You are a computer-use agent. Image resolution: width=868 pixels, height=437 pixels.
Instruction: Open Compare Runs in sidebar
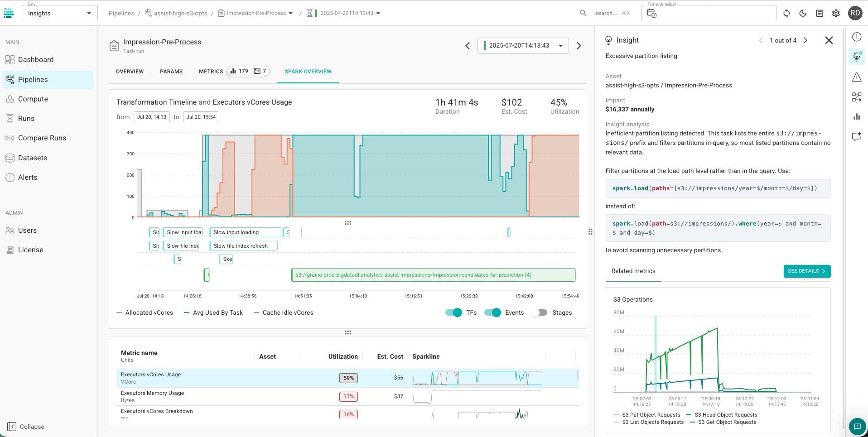pos(48,138)
